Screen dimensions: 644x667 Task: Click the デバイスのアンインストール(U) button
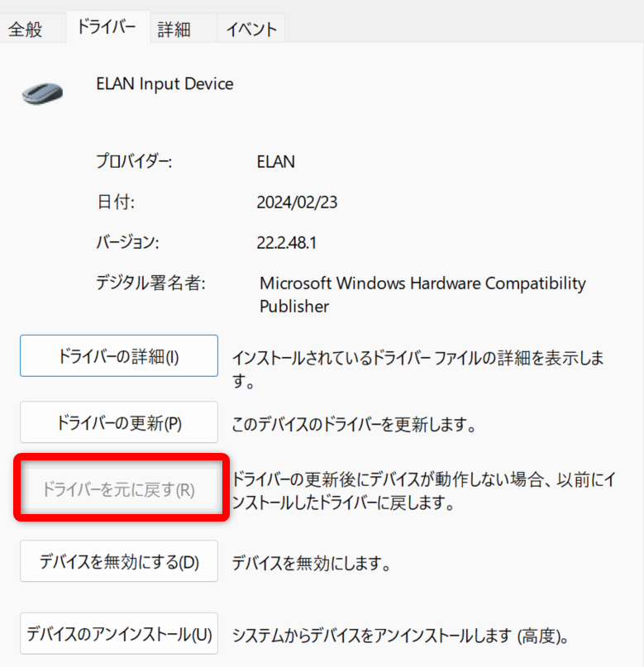118,635
